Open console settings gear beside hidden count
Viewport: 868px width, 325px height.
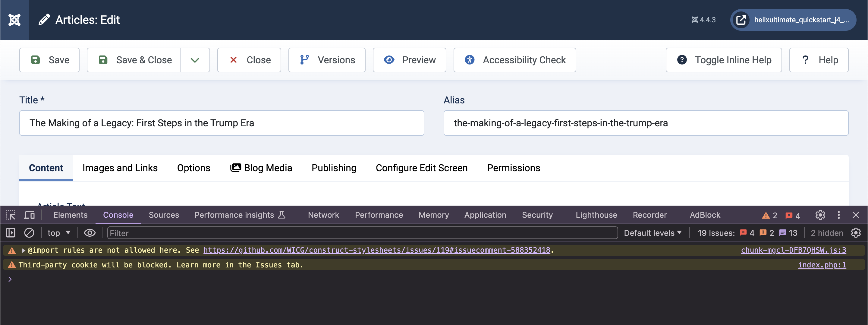(x=856, y=233)
